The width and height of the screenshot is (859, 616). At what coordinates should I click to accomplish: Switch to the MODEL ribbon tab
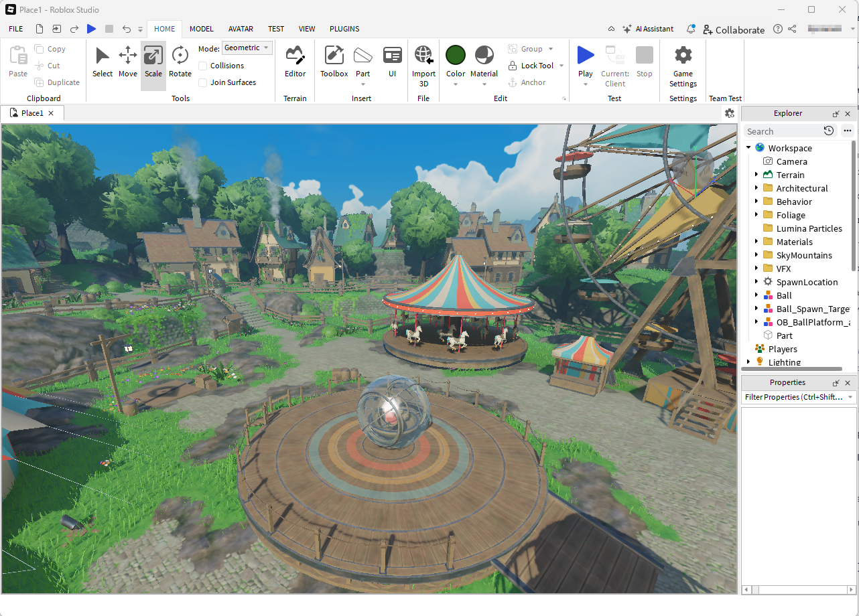(x=201, y=29)
